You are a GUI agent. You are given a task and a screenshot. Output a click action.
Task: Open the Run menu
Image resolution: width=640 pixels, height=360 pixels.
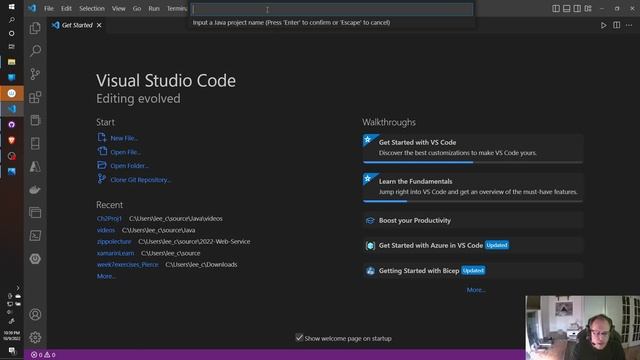pyautogui.click(x=154, y=8)
